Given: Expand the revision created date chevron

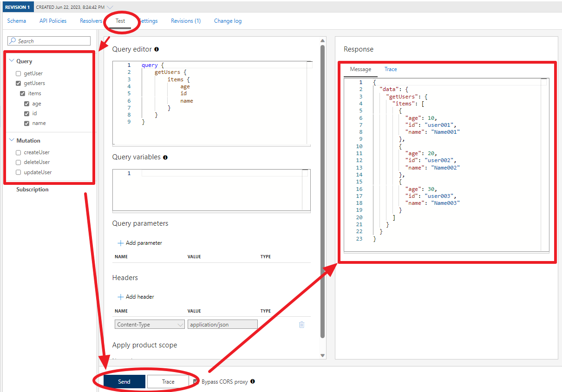Looking at the screenshot, I should pos(110,7).
